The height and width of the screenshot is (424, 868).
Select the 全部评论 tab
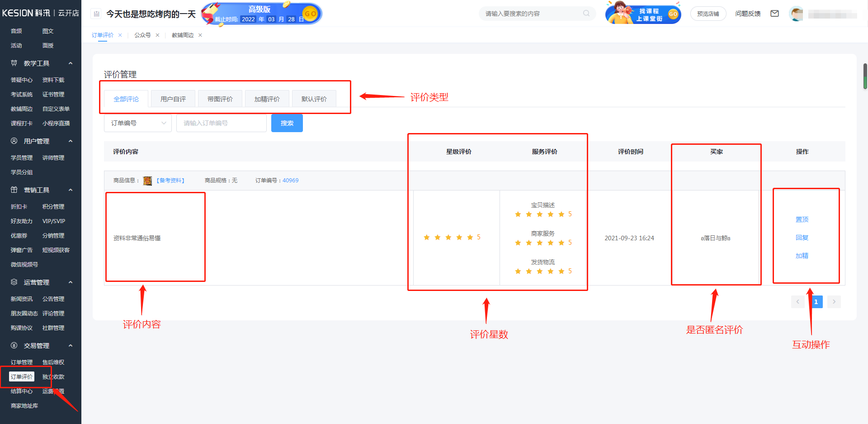(x=126, y=99)
